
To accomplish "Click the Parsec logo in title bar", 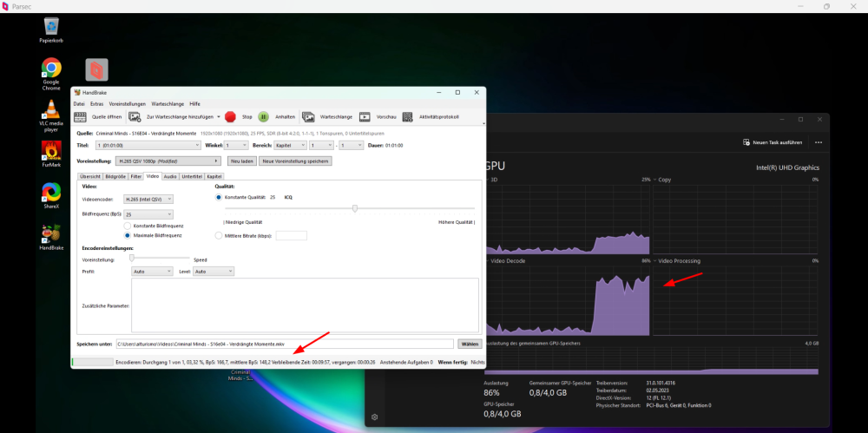I will click(x=5, y=7).
